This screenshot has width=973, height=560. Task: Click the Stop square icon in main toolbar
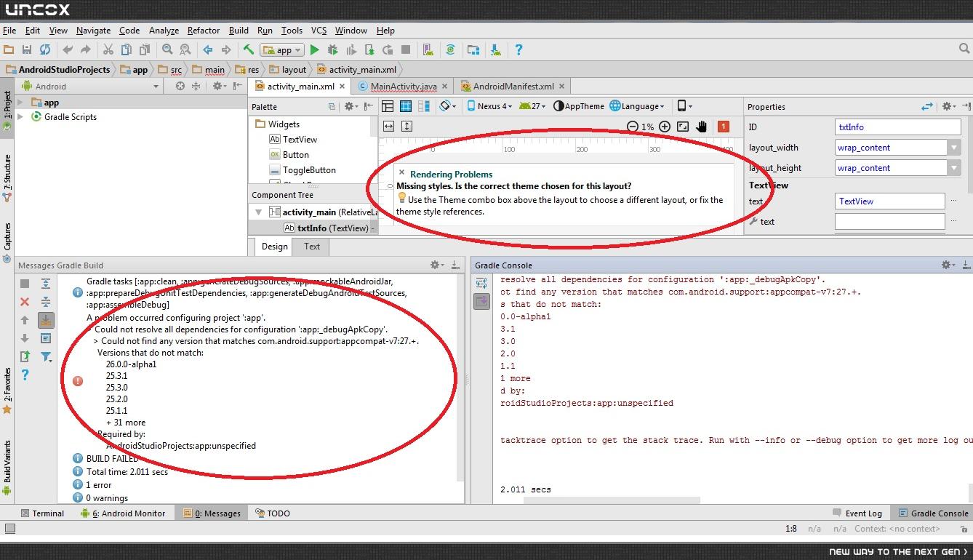pos(406,50)
